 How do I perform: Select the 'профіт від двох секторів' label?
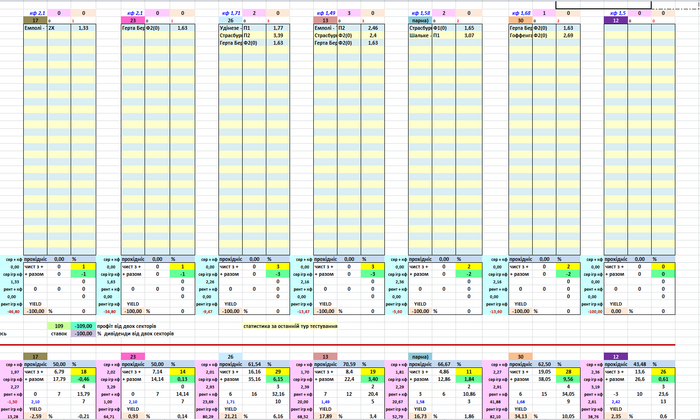(129, 326)
